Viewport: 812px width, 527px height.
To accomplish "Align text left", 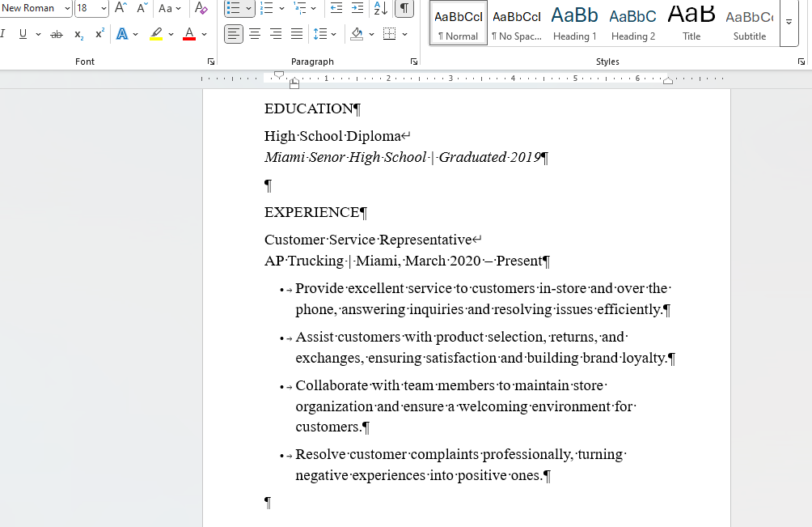I will point(234,34).
